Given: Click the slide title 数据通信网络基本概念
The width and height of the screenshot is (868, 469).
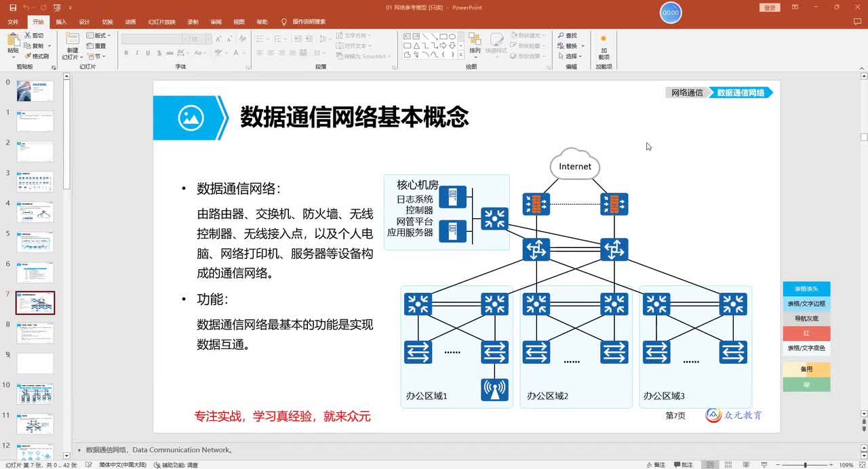Looking at the screenshot, I should click(355, 117).
